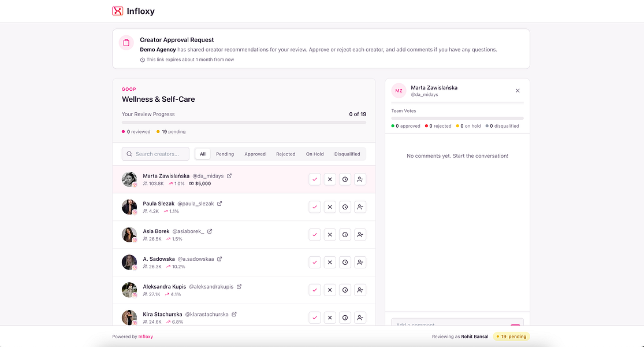Switch to the On Hold filter tab
Image resolution: width=644 pixels, height=347 pixels.
pyautogui.click(x=315, y=154)
